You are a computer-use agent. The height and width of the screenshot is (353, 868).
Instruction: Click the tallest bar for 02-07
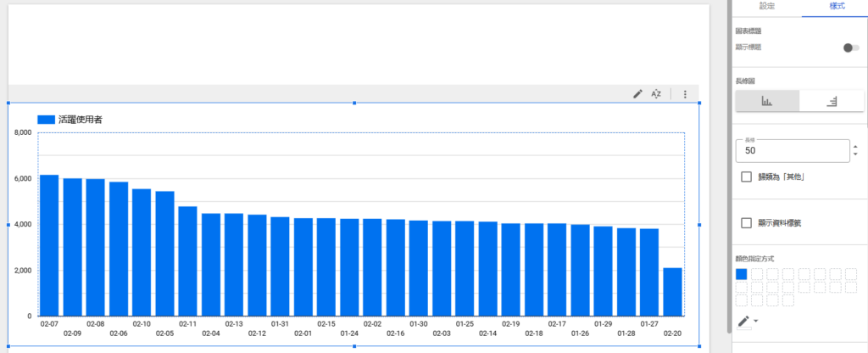click(x=49, y=244)
